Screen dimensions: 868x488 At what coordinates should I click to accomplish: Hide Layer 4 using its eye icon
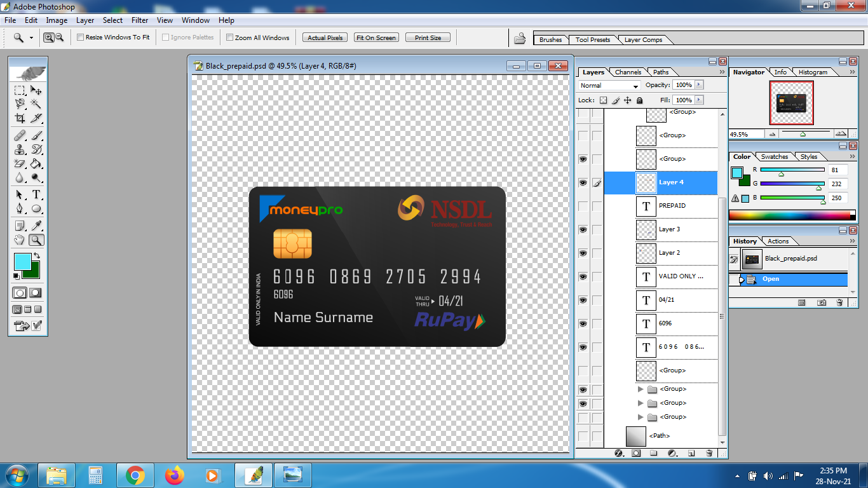pyautogui.click(x=583, y=182)
